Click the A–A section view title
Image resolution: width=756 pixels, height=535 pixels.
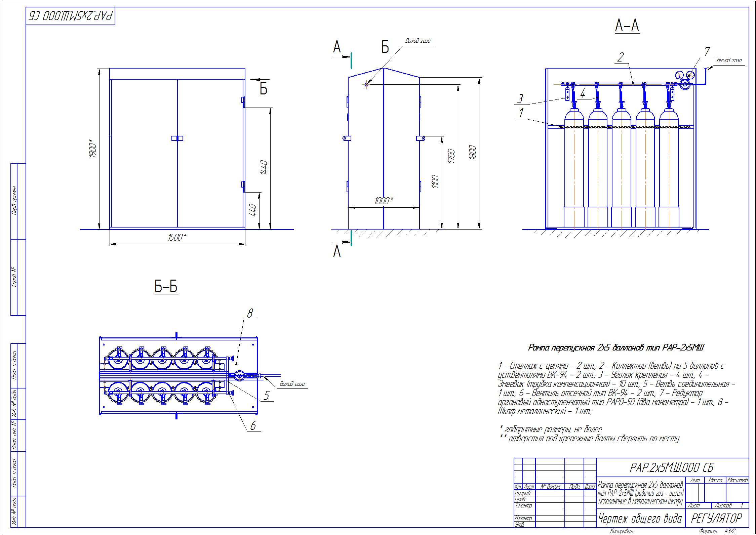point(627,26)
